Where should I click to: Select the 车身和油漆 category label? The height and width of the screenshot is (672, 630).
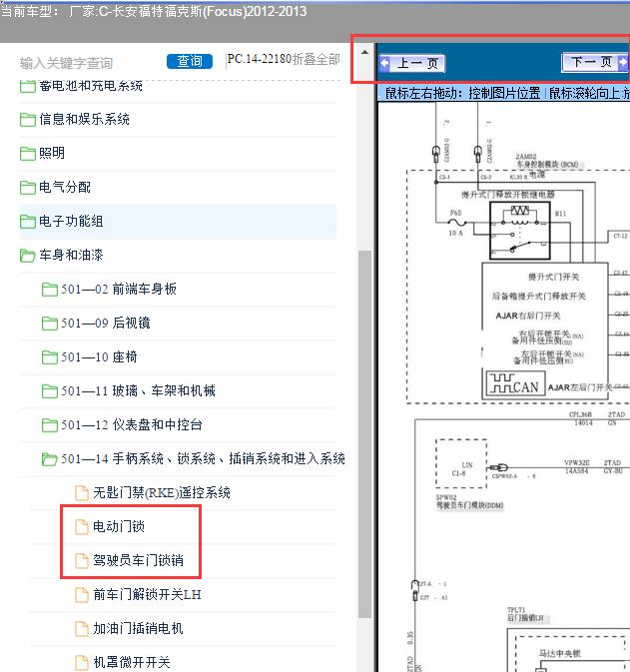tap(71, 255)
